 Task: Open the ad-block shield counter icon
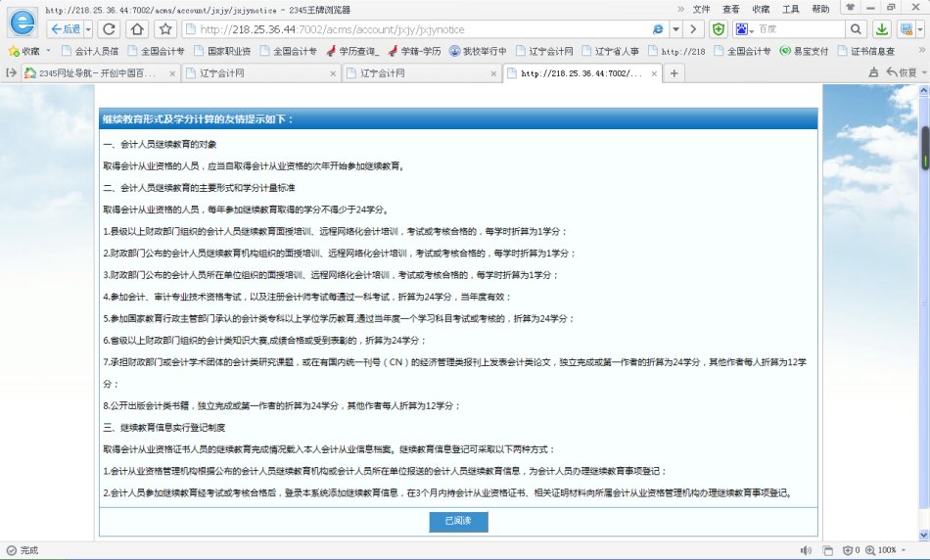coord(851,550)
